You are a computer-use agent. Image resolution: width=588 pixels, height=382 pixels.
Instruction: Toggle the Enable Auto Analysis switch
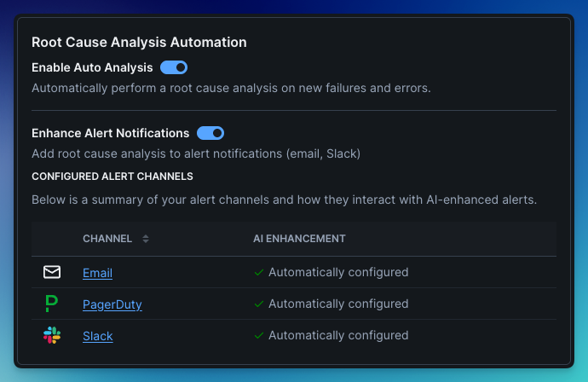174,67
